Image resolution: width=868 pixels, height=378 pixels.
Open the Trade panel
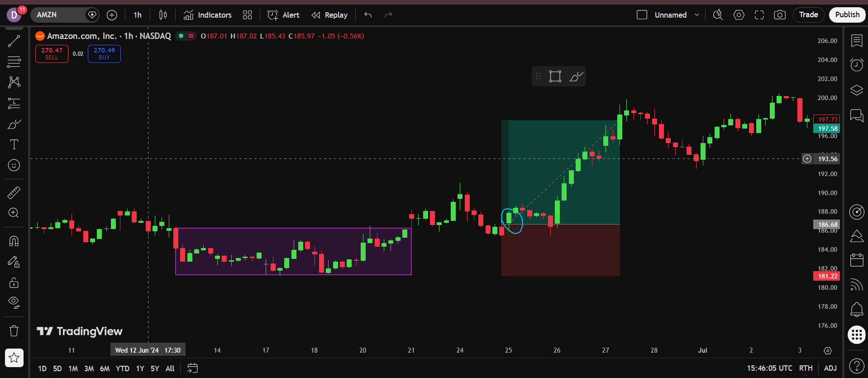pos(808,14)
